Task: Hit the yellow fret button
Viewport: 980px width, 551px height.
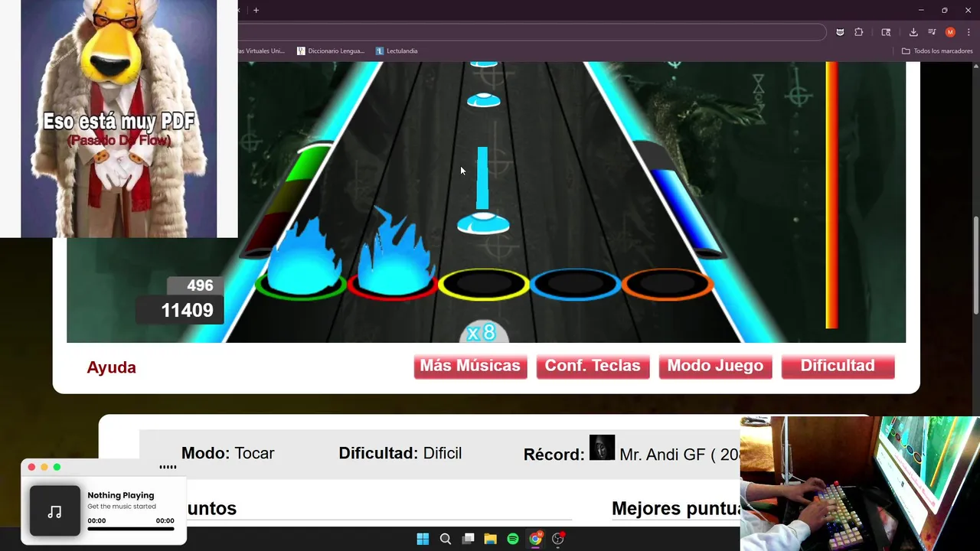Action: (484, 284)
